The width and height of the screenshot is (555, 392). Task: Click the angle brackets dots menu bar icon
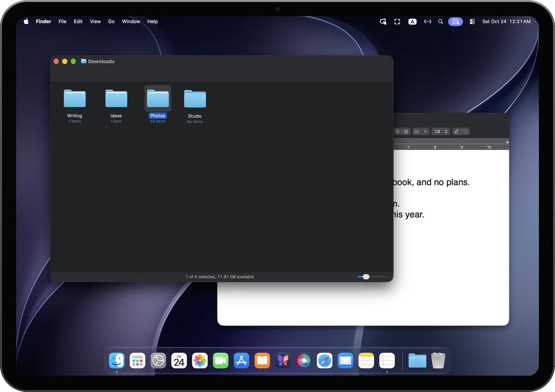pos(427,22)
